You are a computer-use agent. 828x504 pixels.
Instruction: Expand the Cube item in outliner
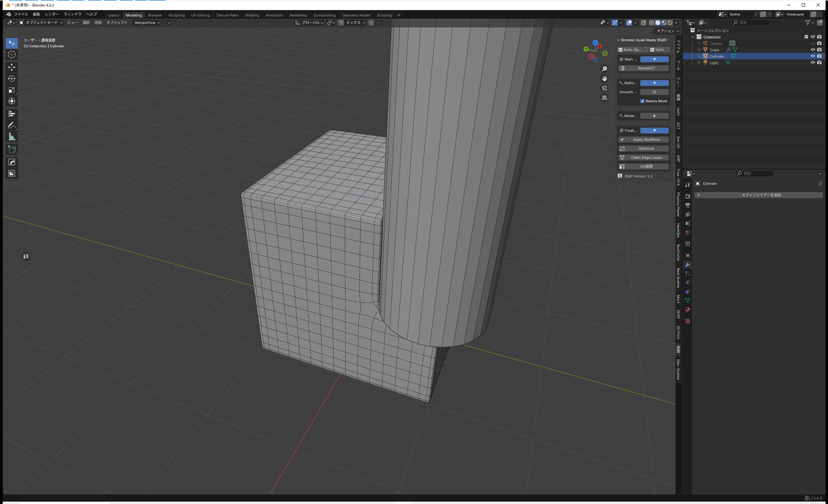[699, 50]
